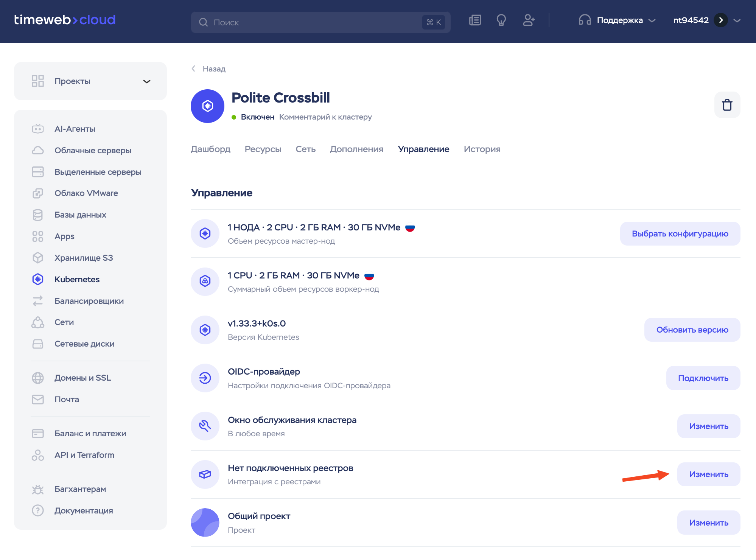This screenshot has width=756, height=560.
Task: Open Багхантерам bug icon item
Action: click(80, 489)
